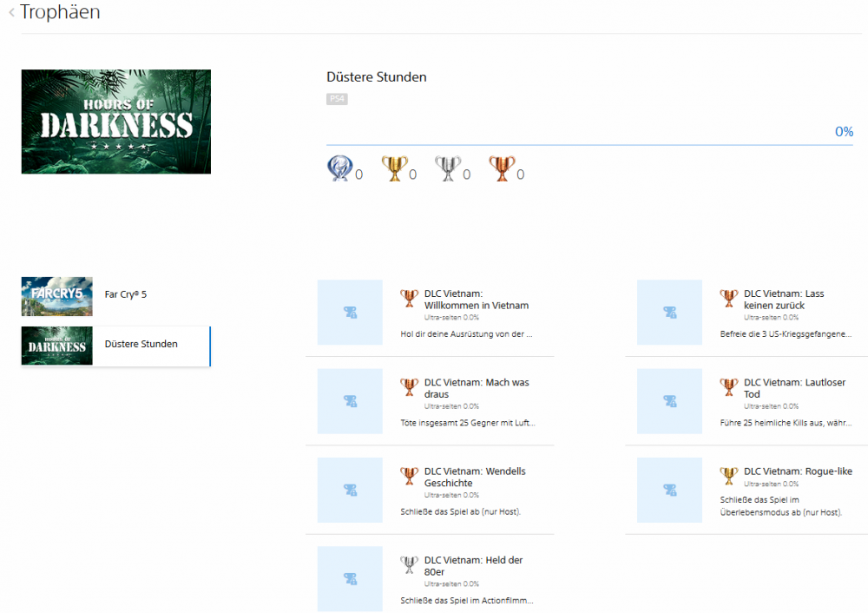Click locked trophy image for Lautloser Tod
Image resolution: width=868 pixels, height=613 pixels.
669,401
